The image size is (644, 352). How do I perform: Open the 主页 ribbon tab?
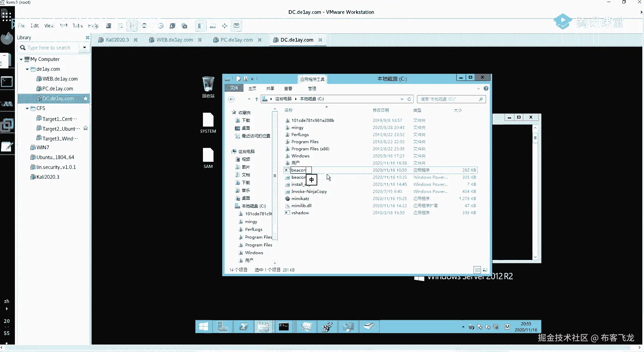(x=252, y=89)
